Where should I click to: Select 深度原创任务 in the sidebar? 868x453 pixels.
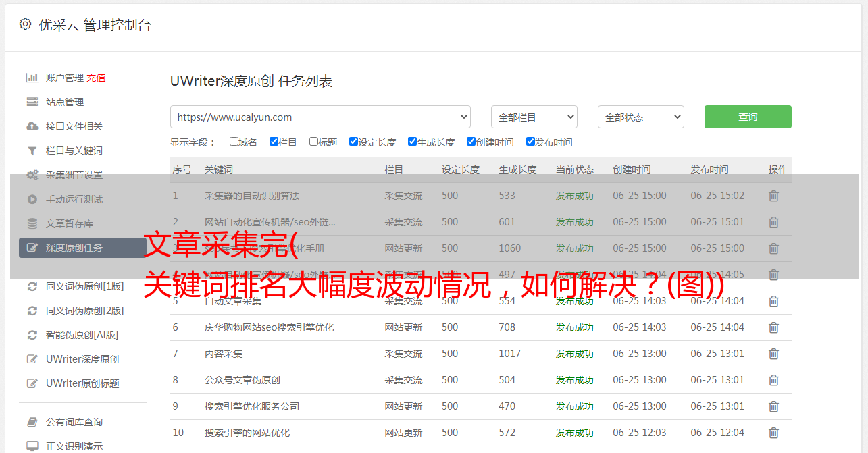[82, 248]
